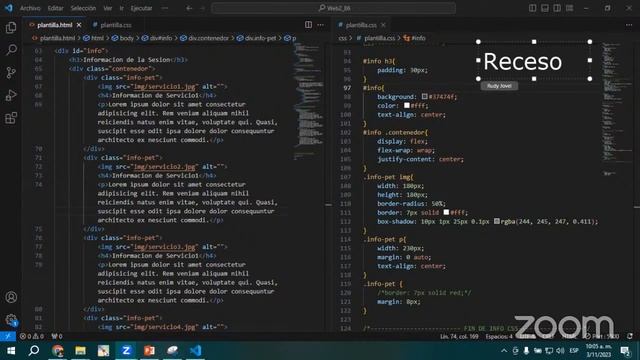Click the img/servicio1.jpg path link
This screenshot has height=360, width=640.
[164, 87]
